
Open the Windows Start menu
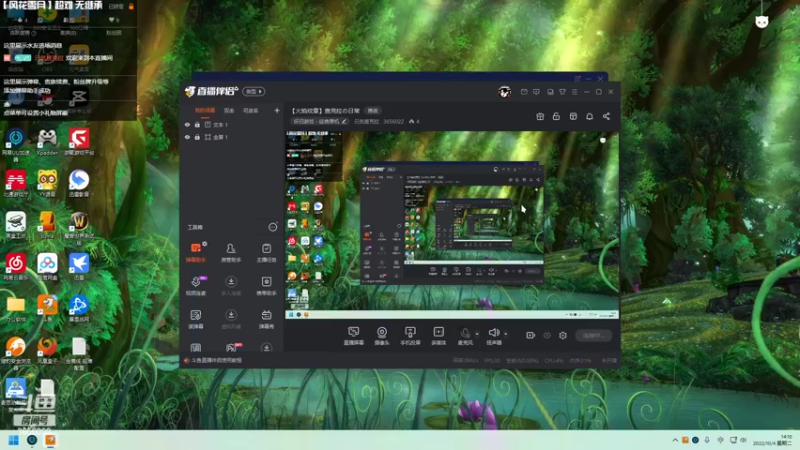click(x=14, y=440)
